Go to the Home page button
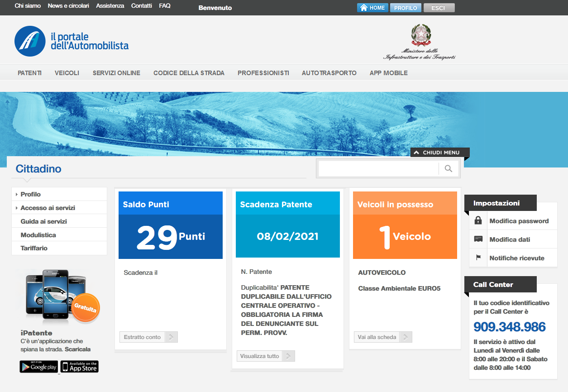Screen dimensions: 568x392 (372, 8)
